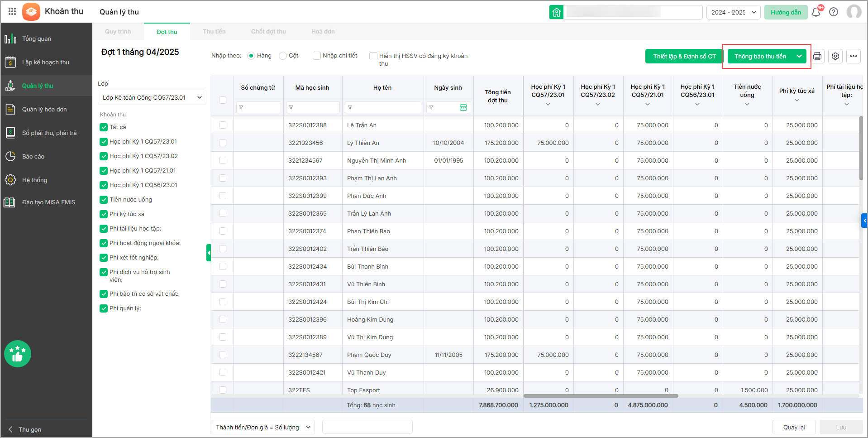Open table settings gear icon
The height and width of the screenshot is (438, 868).
tap(835, 56)
